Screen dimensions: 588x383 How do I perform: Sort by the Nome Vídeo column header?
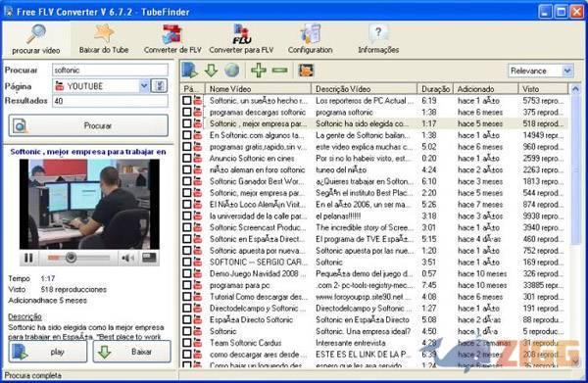pos(259,89)
